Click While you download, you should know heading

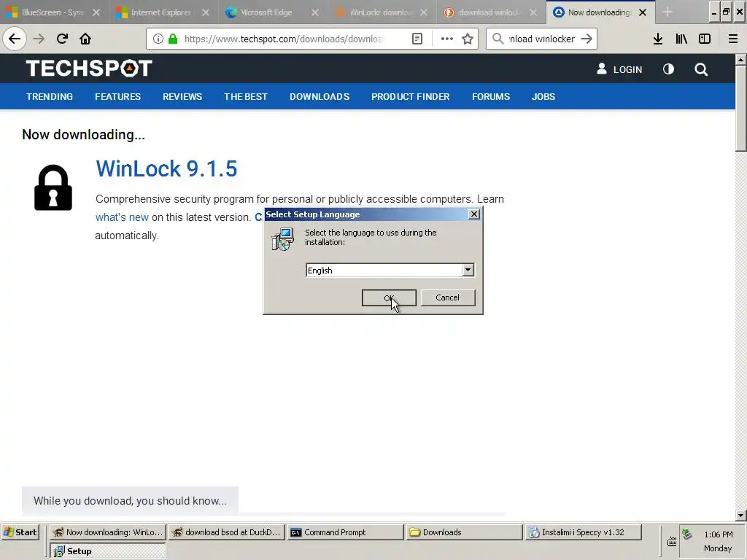coord(130,500)
